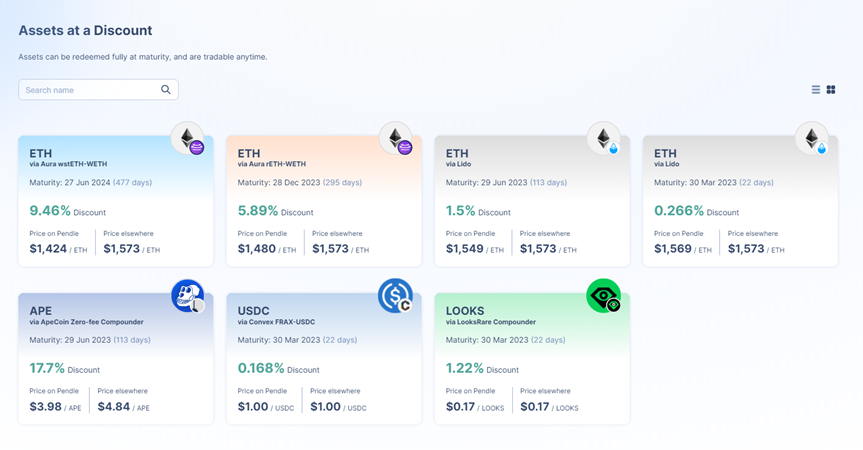Click ETH icon on Aura wstETH-WETH card
Viewport: 863px width, 450px height.
tap(188, 138)
